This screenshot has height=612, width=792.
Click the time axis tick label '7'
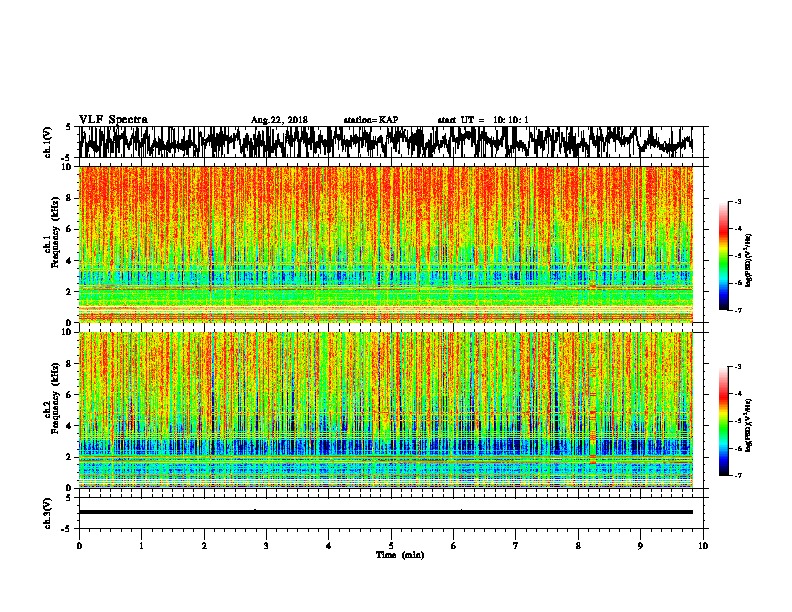[x=516, y=545]
